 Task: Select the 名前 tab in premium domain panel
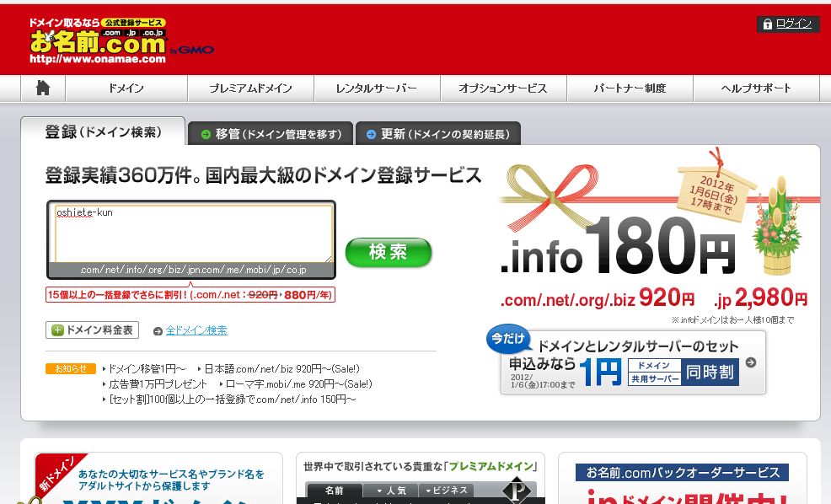[334, 491]
